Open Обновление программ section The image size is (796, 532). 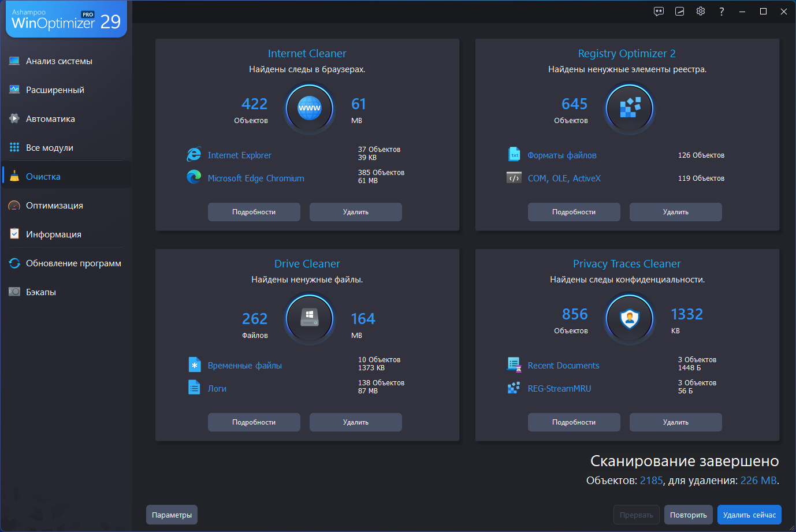point(66,263)
